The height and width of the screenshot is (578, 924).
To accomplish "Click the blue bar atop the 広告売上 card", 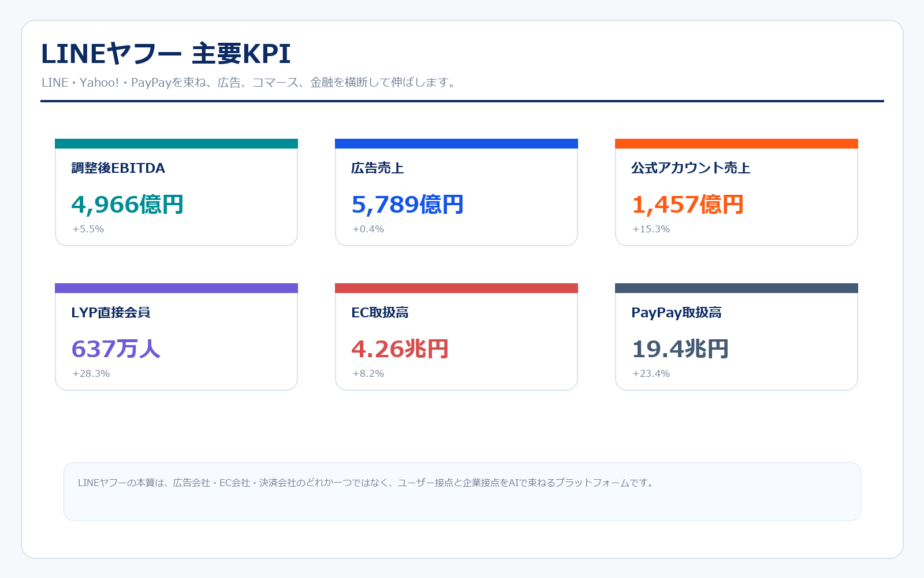I will pyautogui.click(x=456, y=143).
